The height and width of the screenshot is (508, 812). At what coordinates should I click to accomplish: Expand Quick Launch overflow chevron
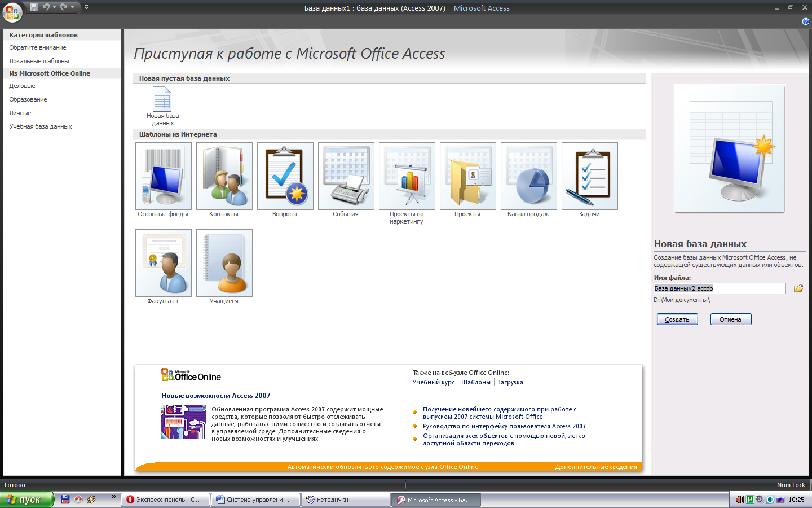[x=113, y=497]
